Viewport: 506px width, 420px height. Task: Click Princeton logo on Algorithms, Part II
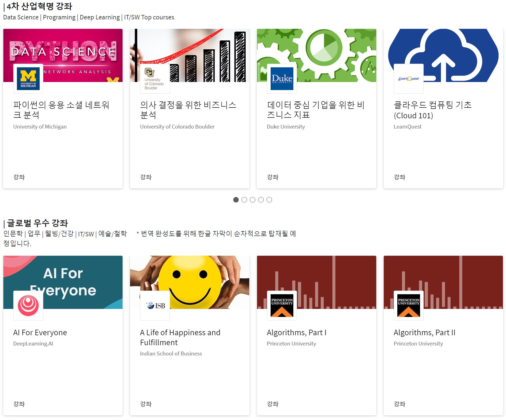point(409,306)
